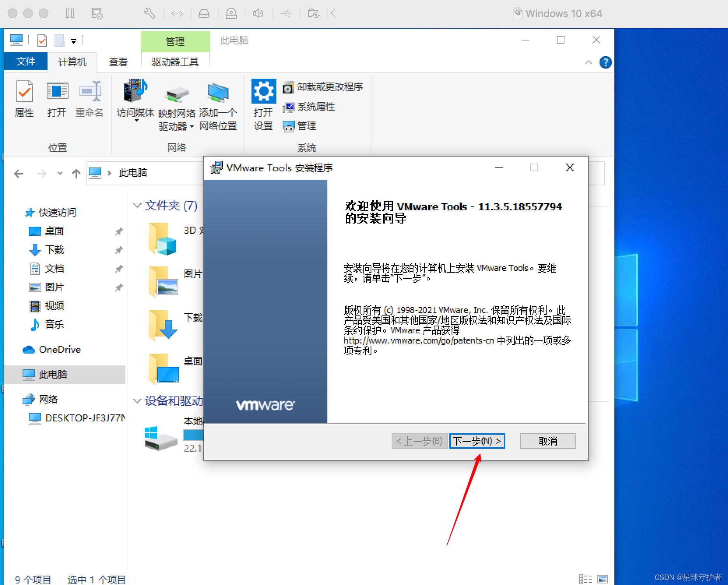728x585 pixels.
Task: Select the Pictures (图片) folder icon in content
Action: (x=163, y=282)
